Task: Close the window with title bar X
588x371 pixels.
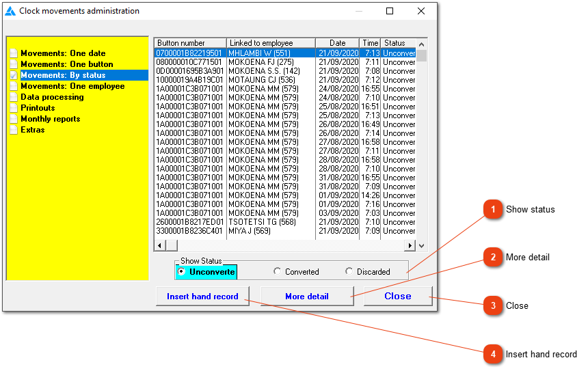Action: point(421,11)
